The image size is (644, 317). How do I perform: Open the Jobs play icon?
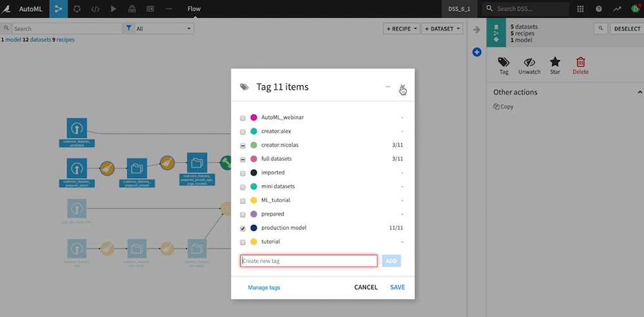[113, 8]
